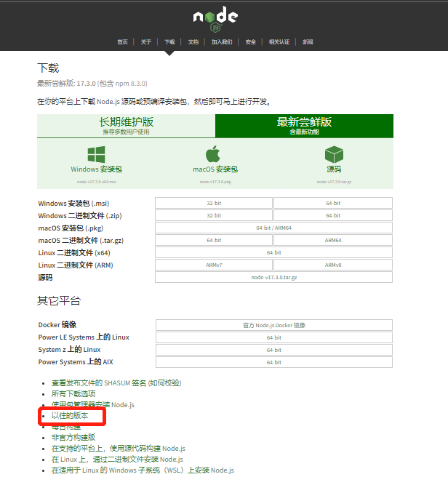This screenshot has height=501, width=448.
Task: Click the Node.js logo in the header
Action: coord(215,19)
